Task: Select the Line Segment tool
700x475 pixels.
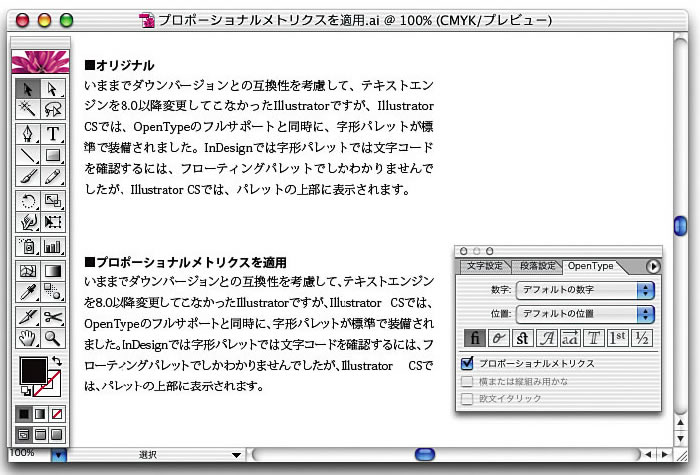Action: pos(28,155)
